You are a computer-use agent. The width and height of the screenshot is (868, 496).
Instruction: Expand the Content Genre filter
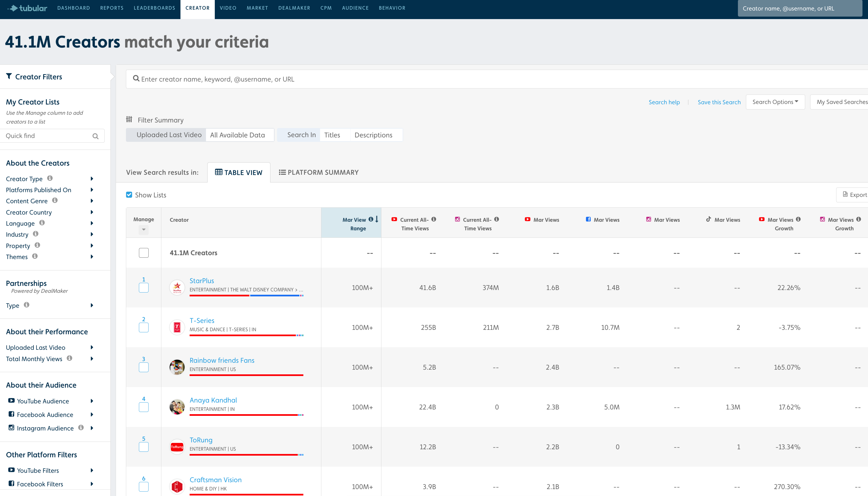(x=92, y=201)
